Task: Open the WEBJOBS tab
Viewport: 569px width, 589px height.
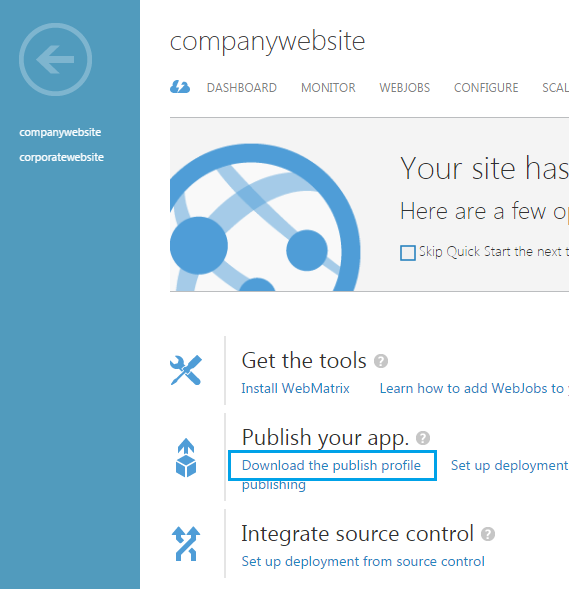Action: pyautogui.click(x=404, y=88)
